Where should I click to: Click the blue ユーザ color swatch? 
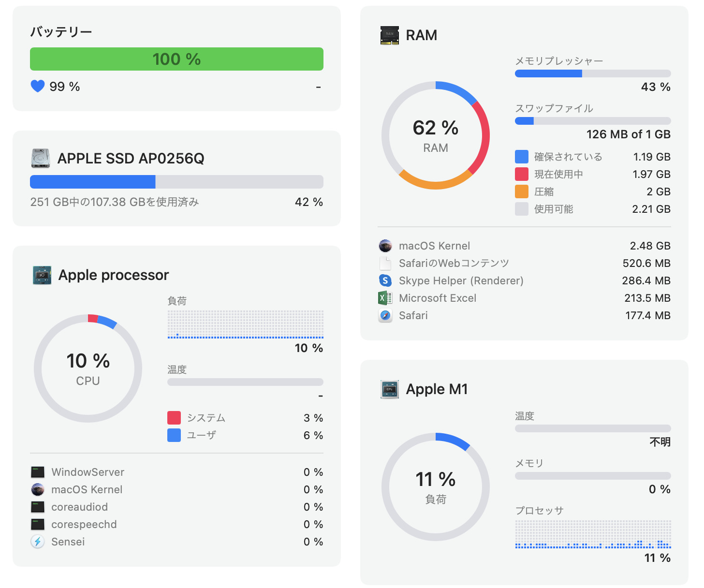click(174, 435)
